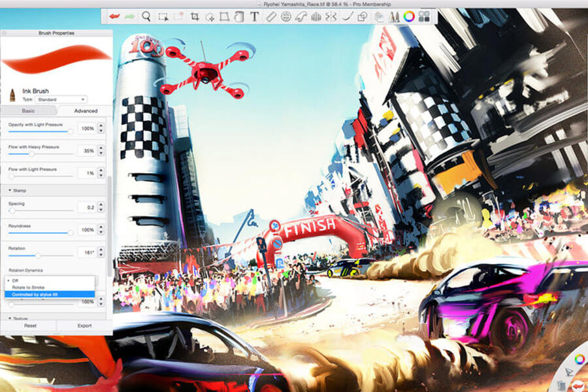
Task: Select the Ruler tool
Action: point(270,16)
